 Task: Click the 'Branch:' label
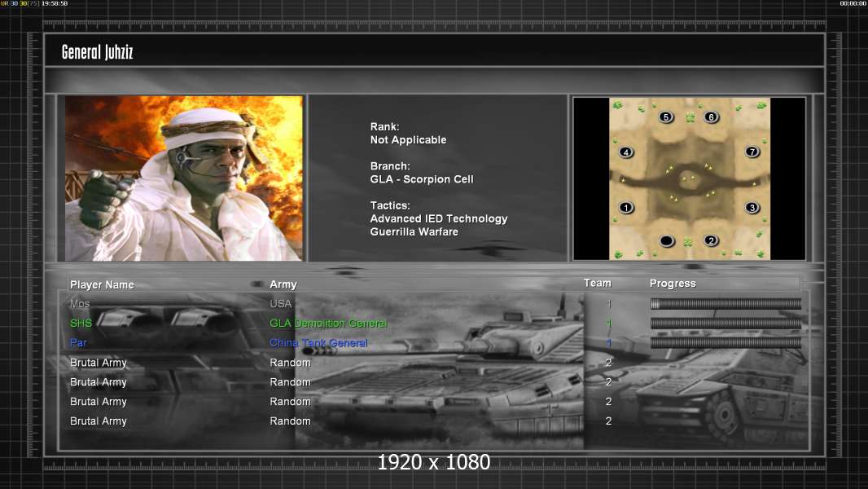click(390, 166)
